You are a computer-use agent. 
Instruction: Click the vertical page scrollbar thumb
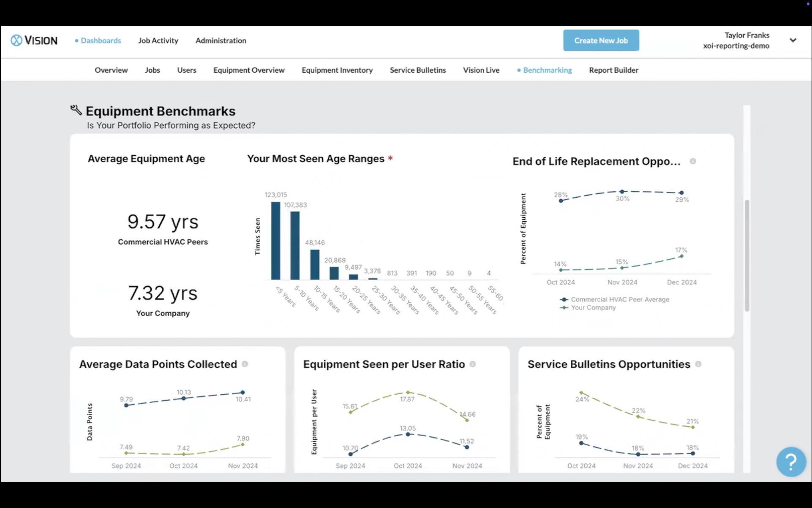747,255
